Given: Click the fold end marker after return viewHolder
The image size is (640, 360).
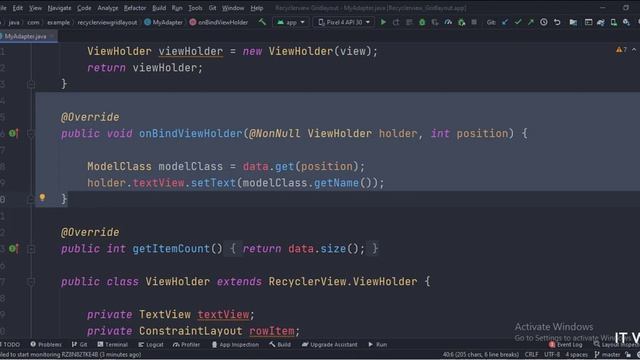Looking at the screenshot, I should (31, 84).
